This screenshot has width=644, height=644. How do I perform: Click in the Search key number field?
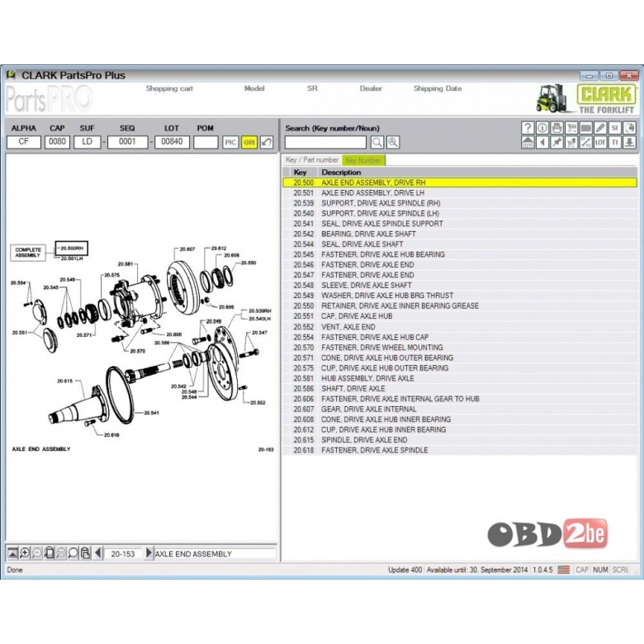point(325,143)
